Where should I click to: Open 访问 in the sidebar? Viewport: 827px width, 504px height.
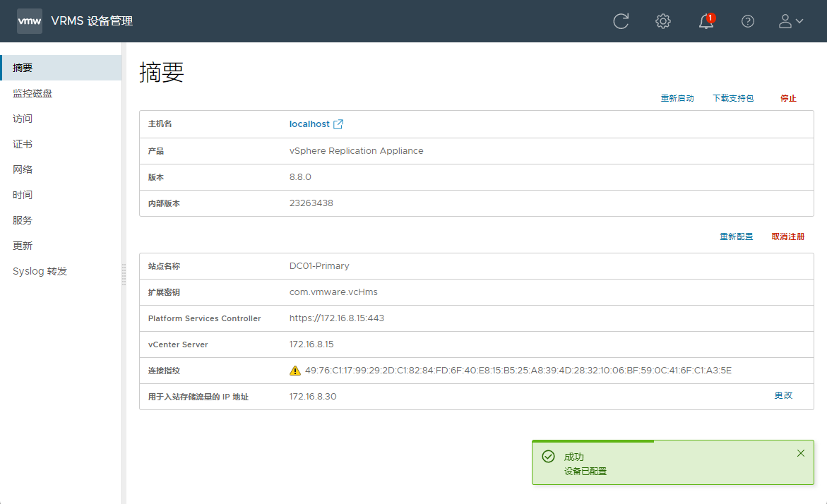(x=61, y=119)
